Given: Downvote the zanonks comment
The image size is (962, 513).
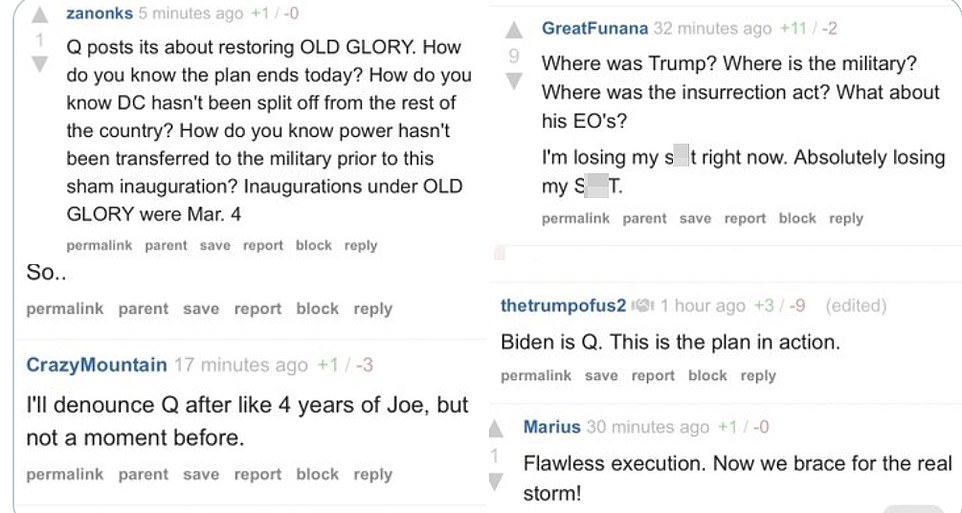Looking at the screenshot, I should coord(40,65).
